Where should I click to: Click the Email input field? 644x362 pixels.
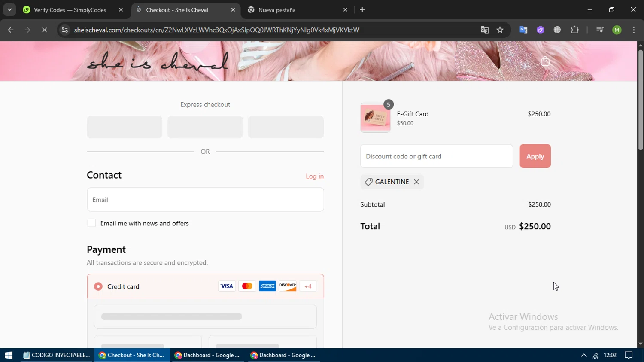click(205, 200)
